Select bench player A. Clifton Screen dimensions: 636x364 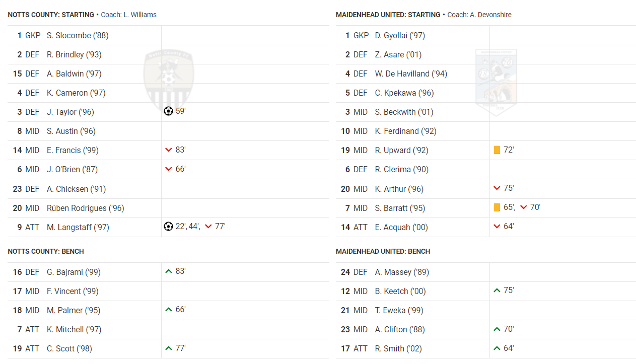(x=400, y=329)
